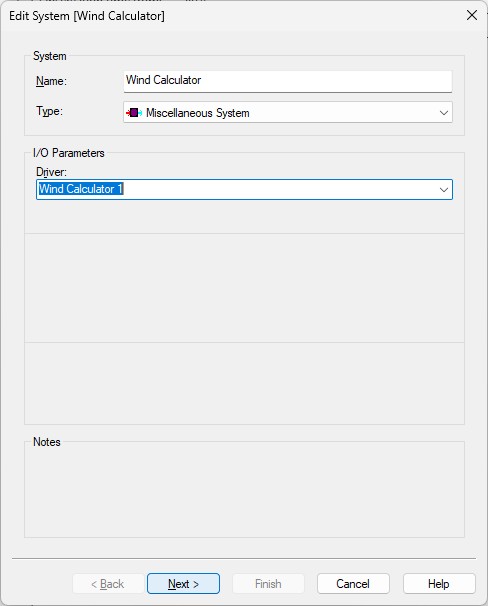Click the I/O Parameters group heading

pos(68,153)
